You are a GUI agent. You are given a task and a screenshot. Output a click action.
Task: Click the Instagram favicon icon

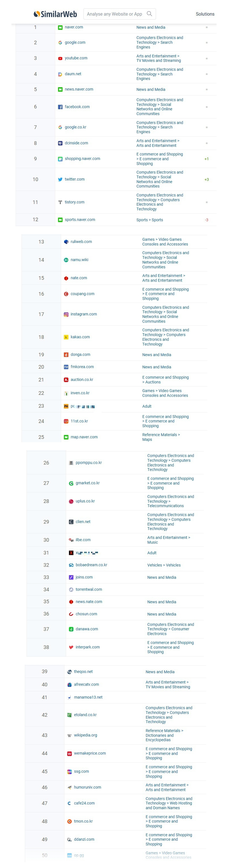click(66, 314)
